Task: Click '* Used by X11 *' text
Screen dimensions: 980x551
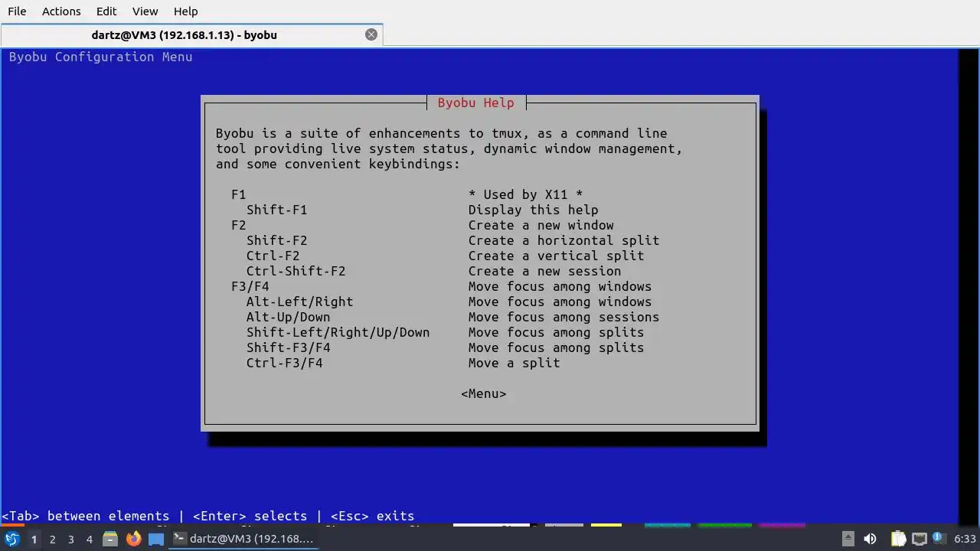Action: [525, 194]
